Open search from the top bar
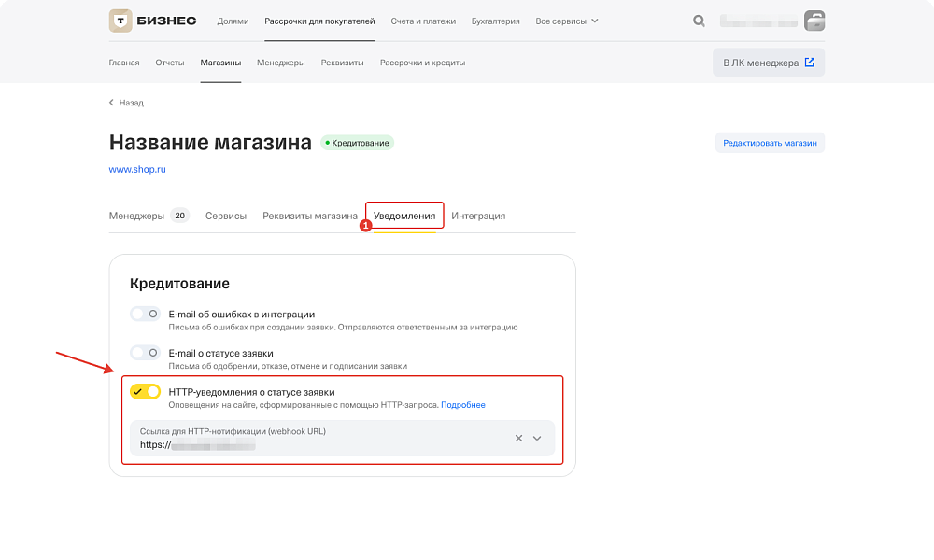This screenshot has height=560, width=934. pos(699,20)
